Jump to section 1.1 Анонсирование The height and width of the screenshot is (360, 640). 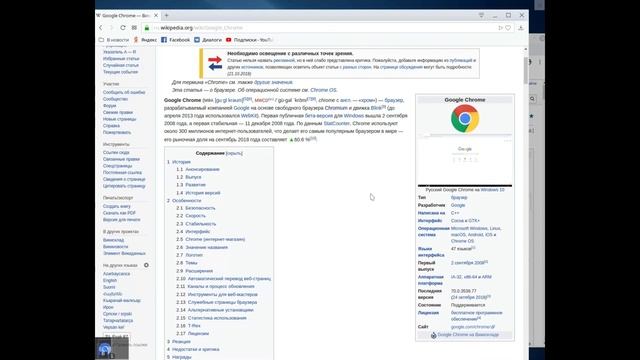point(198,169)
